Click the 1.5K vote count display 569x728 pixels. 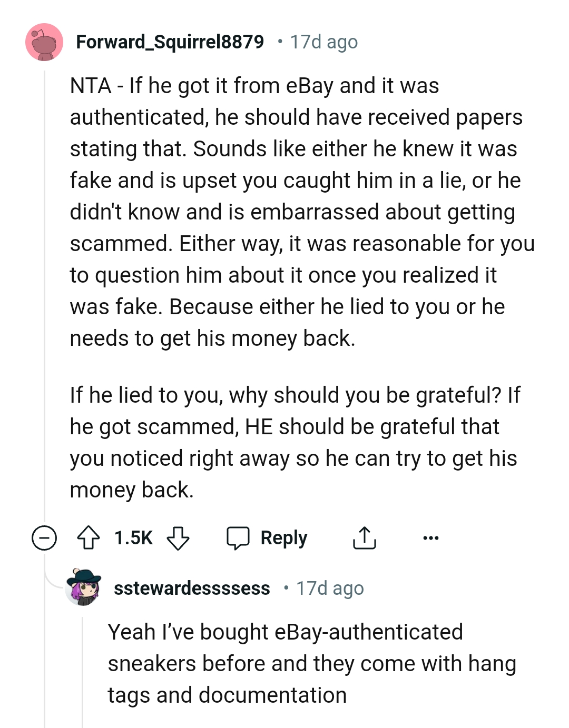pyautogui.click(x=133, y=537)
